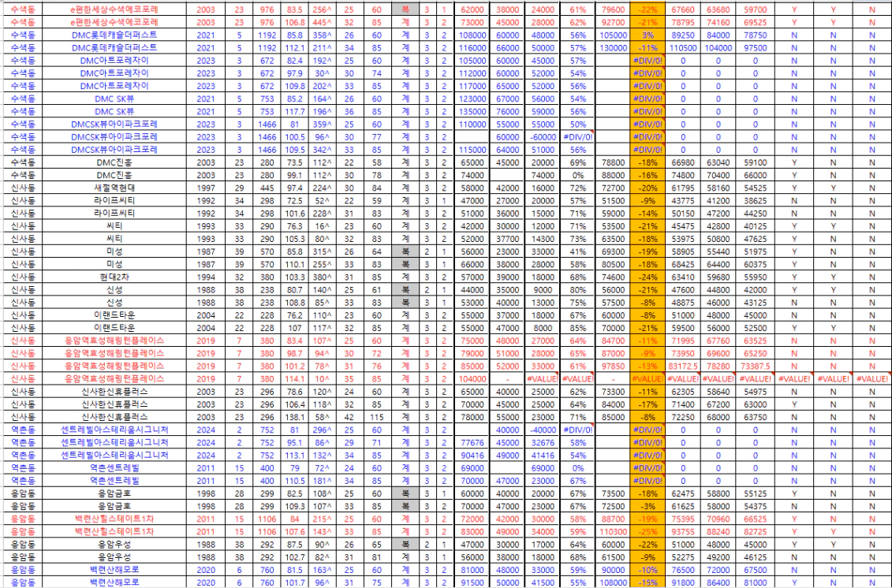Click the 215^ cell
The height and width of the screenshot is (588, 892).
[x=322, y=519]
